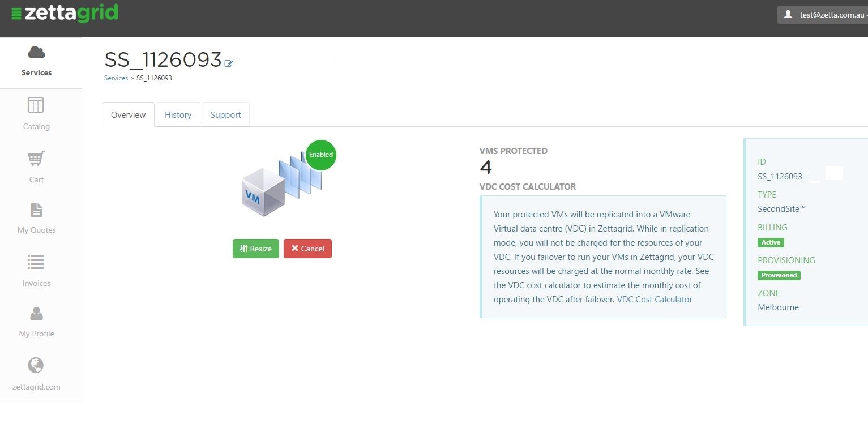
Task: Open Services via the cloud icon
Action: click(36, 53)
